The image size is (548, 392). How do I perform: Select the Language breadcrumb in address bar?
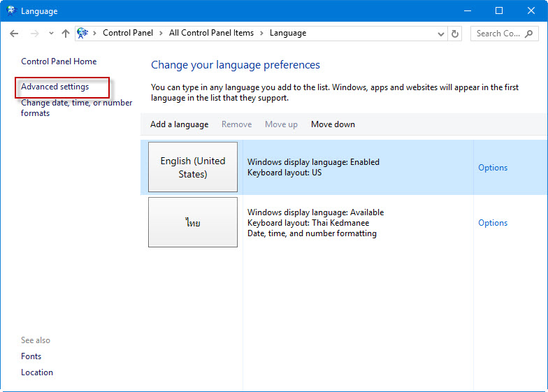click(288, 34)
